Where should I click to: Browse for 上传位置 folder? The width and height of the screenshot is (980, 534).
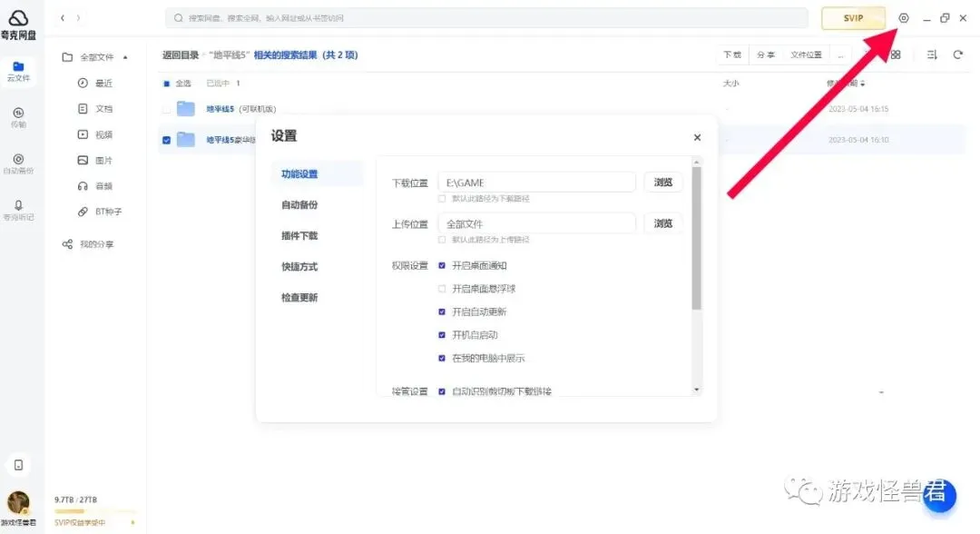pos(663,223)
